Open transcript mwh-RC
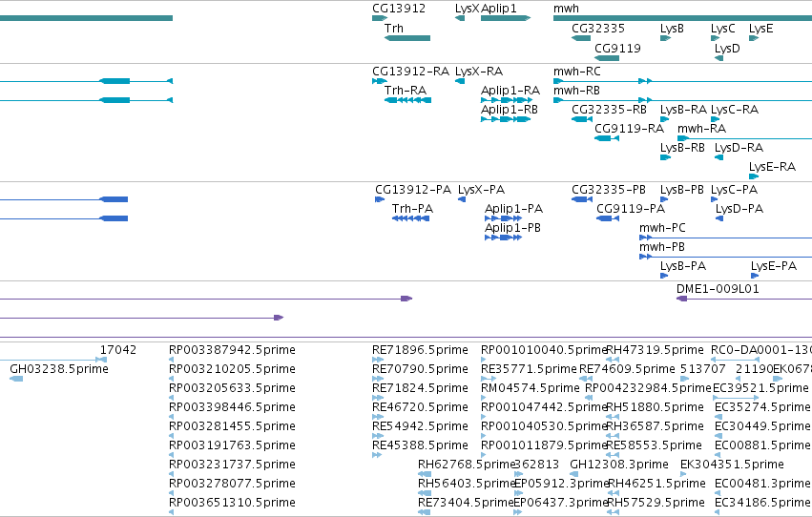This screenshot has width=812, height=517. tap(577, 71)
